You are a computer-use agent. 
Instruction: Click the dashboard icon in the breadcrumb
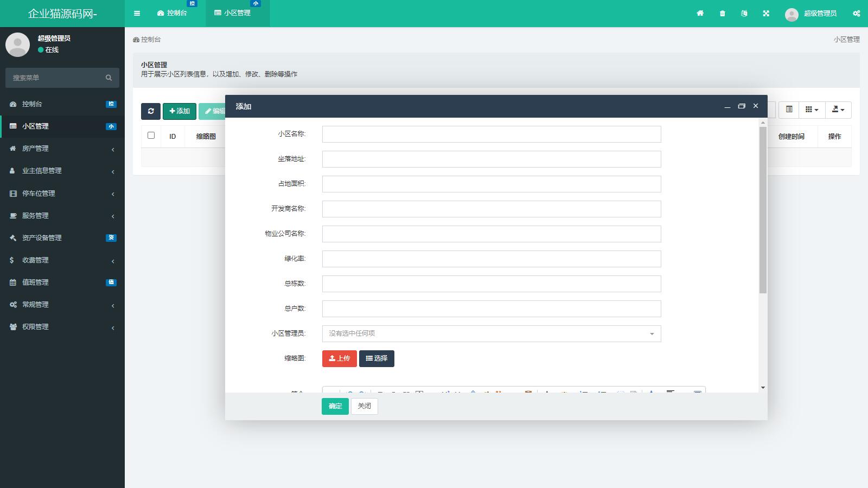pos(136,40)
